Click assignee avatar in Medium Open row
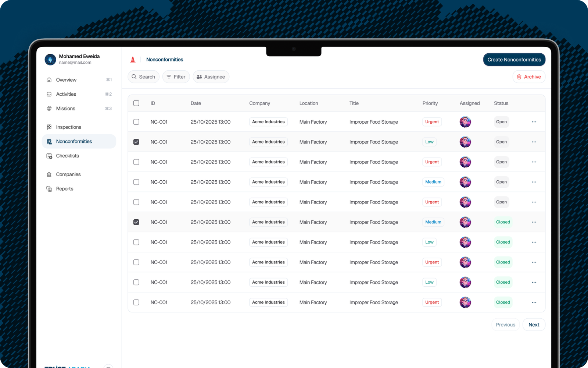588x368 pixels. pos(465,182)
